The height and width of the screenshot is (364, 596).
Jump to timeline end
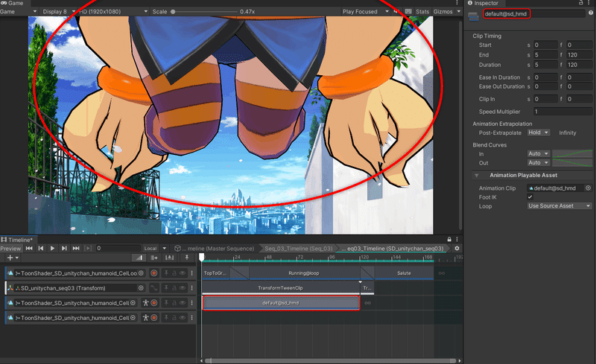76,248
